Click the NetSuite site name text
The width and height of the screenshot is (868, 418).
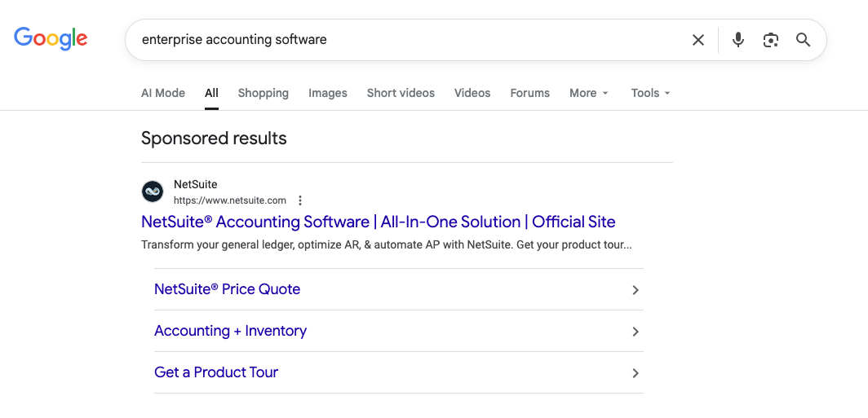click(x=196, y=184)
